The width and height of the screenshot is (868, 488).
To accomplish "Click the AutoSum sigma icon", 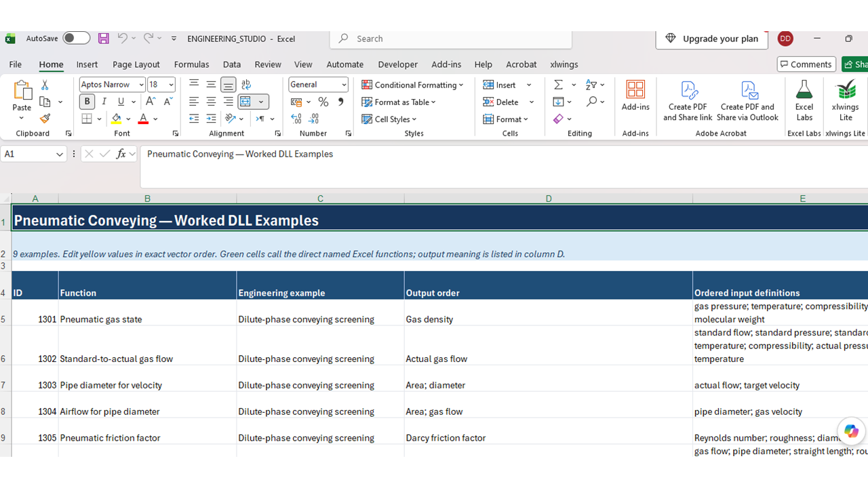I will tap(558, 85).
